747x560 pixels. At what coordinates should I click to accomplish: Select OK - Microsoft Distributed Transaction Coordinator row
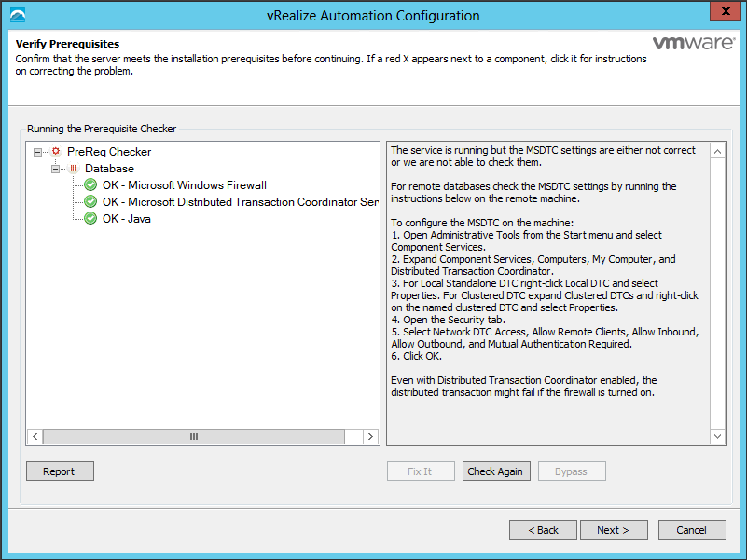point(241,202)
